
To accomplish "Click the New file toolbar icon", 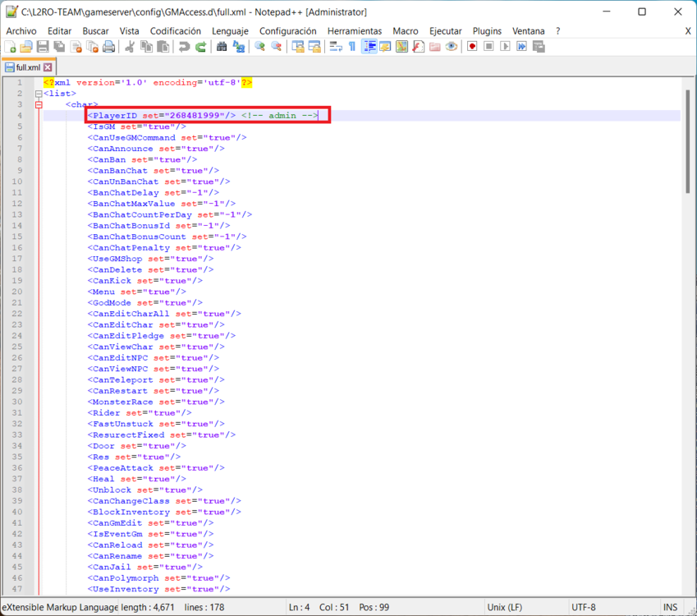I will 11,48.
